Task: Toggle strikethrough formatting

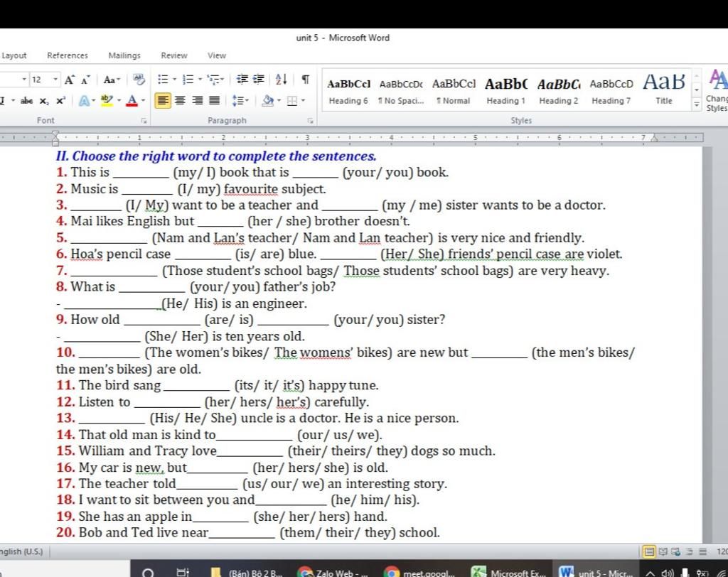Action: click(x=27, y=100)
